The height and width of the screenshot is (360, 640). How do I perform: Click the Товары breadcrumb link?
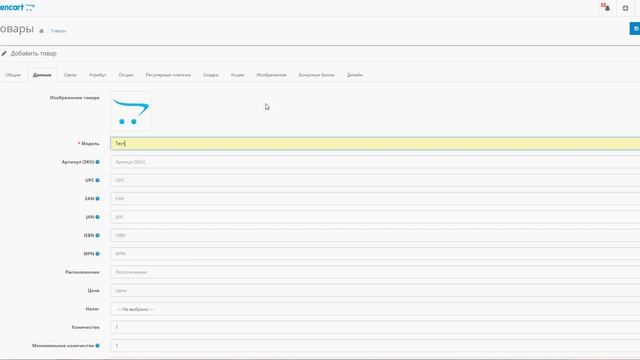click(58, 31)
